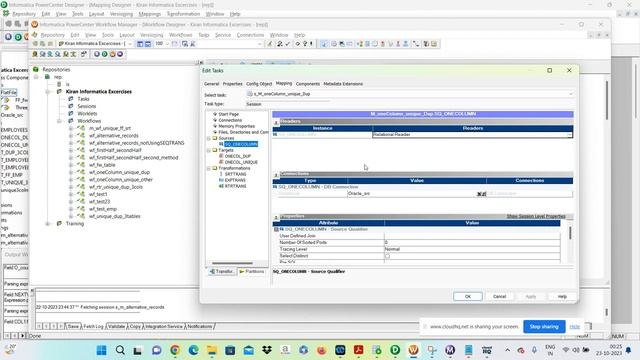Collapse the Workflows folder in repository tree

click(59, 121)
